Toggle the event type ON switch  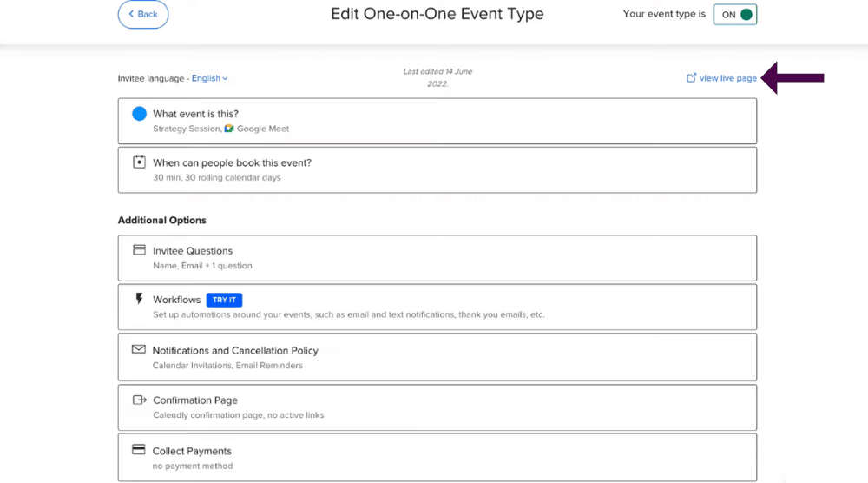(735, 15)
